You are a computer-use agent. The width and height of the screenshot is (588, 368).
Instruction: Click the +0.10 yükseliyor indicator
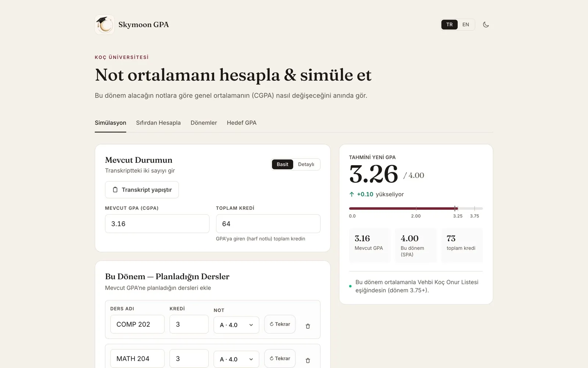coord(376,194)
